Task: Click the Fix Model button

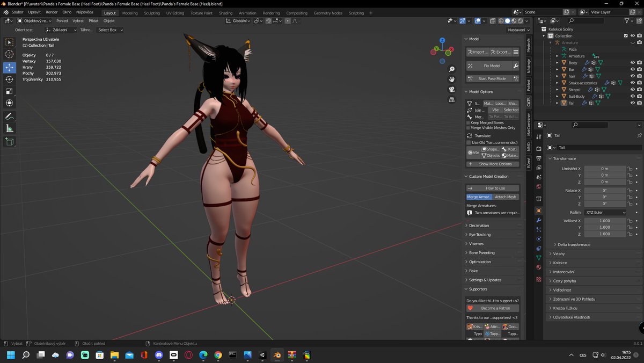Action: [x=492, y=66]
